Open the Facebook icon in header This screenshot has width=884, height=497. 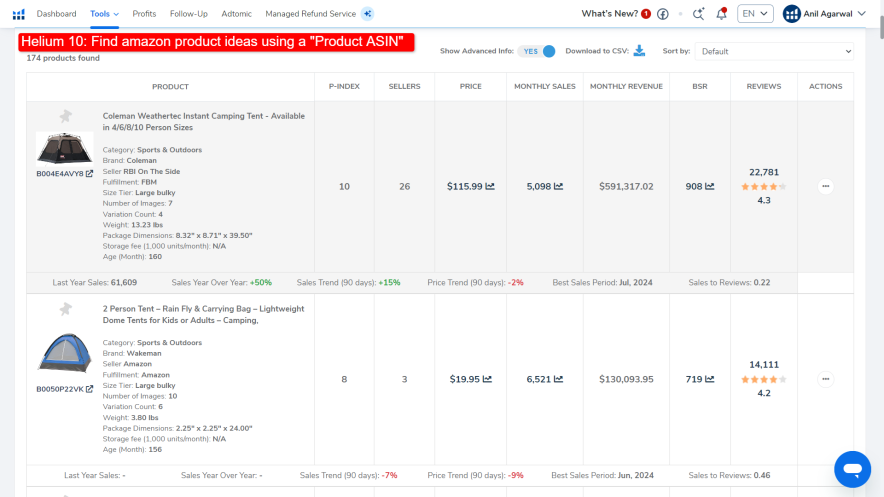pyautogui.click(x=663, y=14)
